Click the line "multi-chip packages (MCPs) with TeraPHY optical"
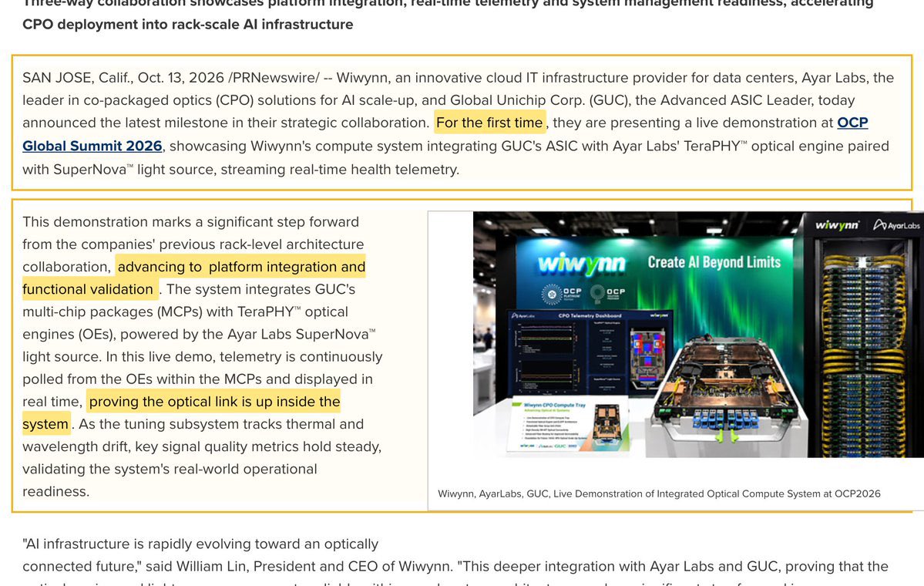924x586 pixels. 185,312
